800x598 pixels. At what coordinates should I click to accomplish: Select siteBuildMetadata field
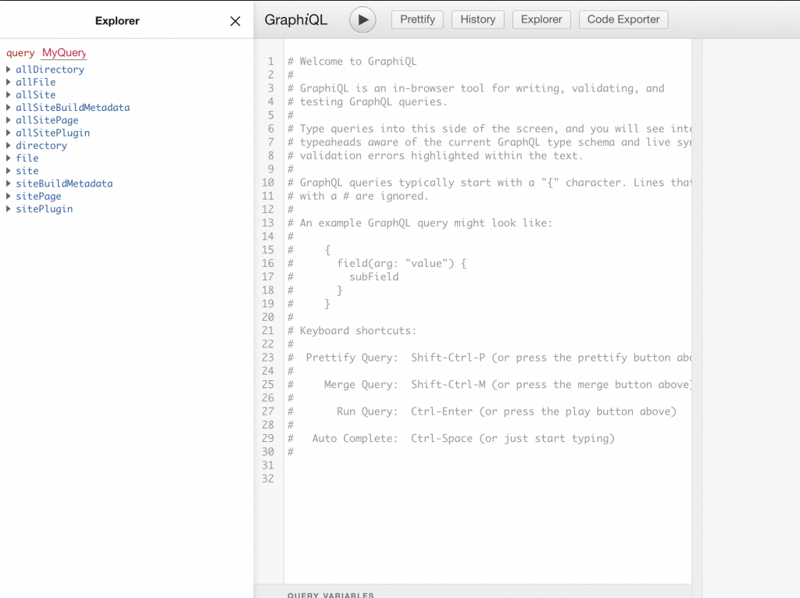64,184
